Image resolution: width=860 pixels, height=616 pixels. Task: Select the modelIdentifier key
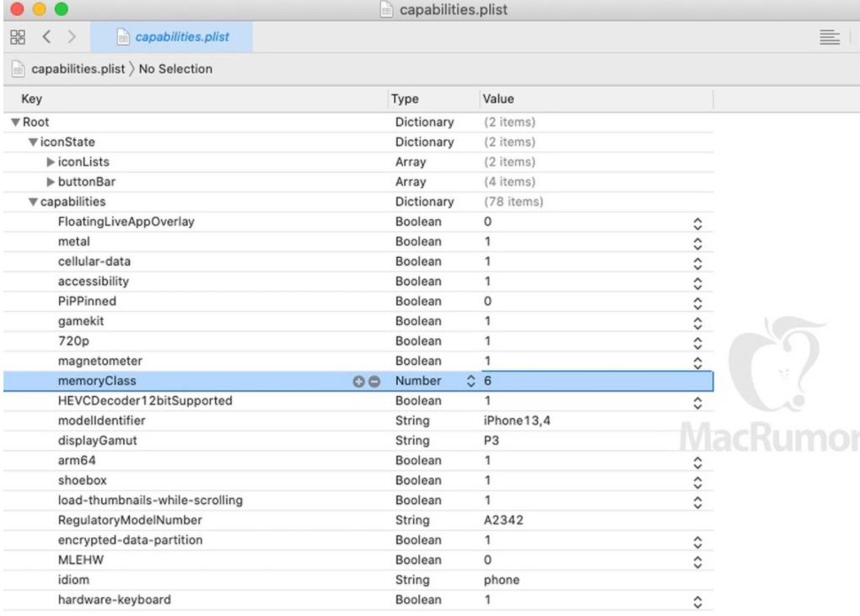(x=101, y=420)
